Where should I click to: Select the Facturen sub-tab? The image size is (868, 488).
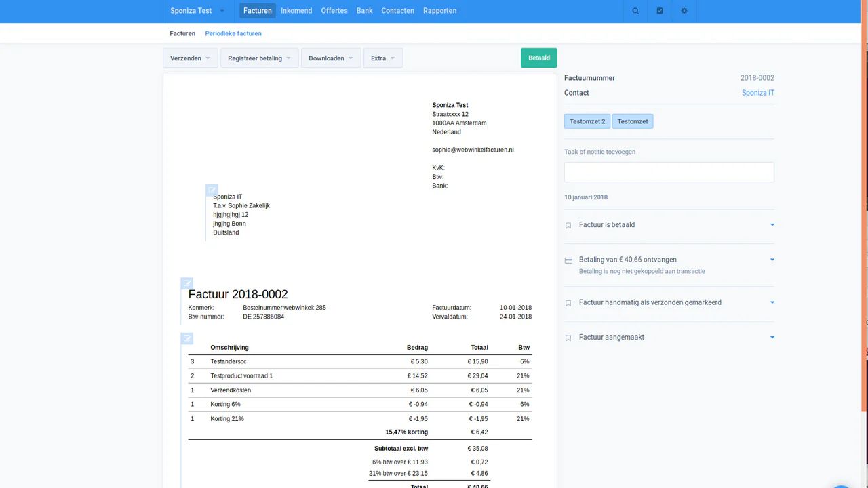coord(182,33)
